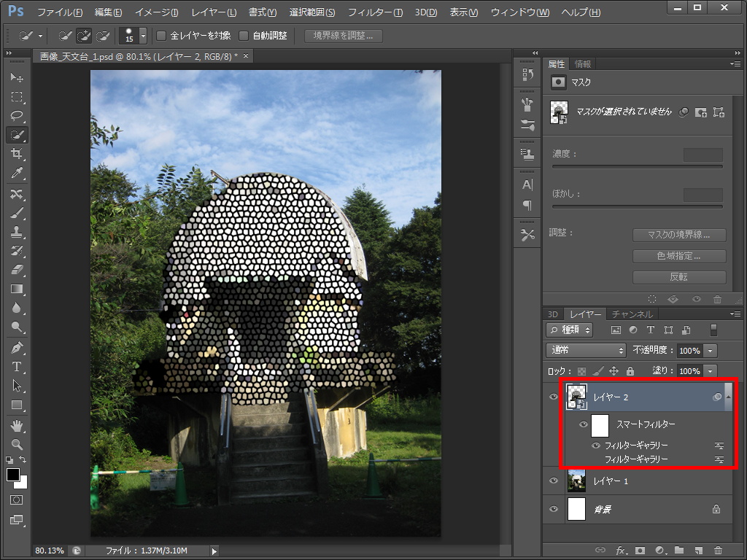Select the Rectangular Marquee tool
The width and height of the screenshot is (747, 560).
pyautogui.click(x=17, y=97)
